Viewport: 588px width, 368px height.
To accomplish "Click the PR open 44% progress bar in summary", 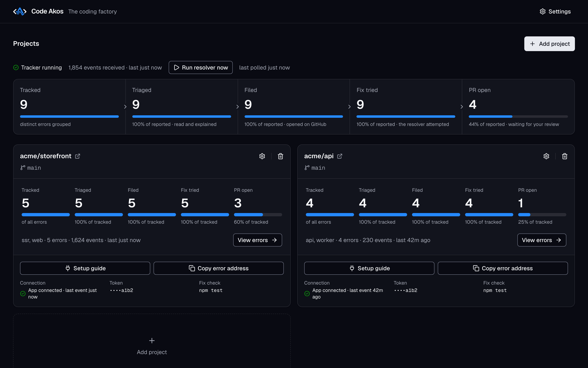I will click(518, 117).
